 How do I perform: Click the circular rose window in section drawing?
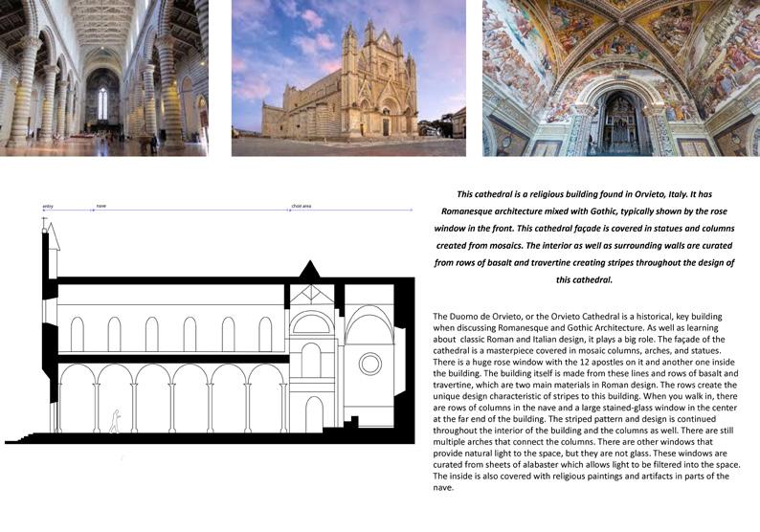(x=369, y=364)
